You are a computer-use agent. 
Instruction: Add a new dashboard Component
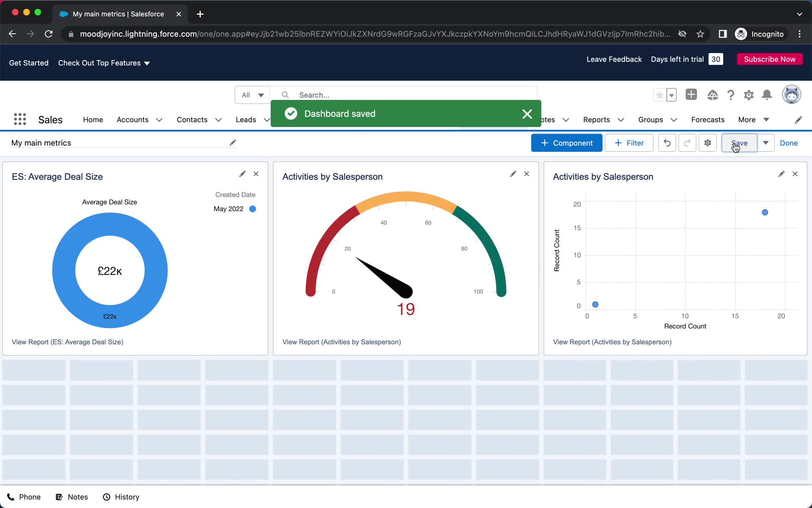566,143
